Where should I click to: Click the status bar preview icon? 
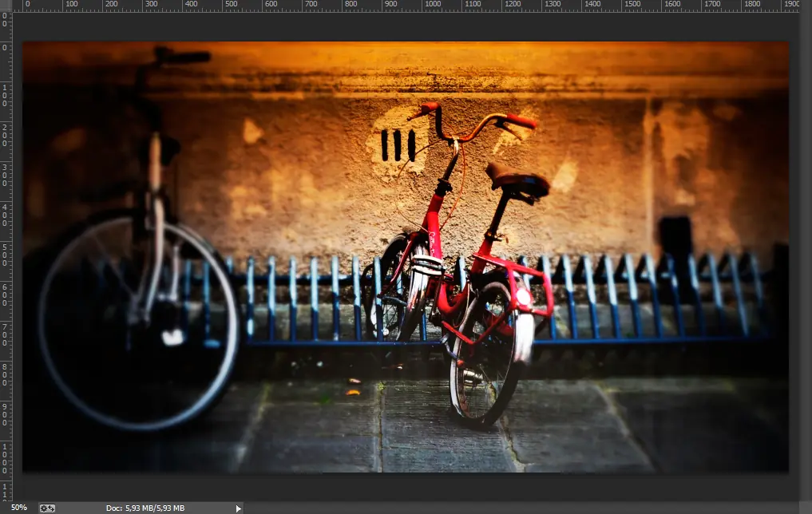(47, 508)
